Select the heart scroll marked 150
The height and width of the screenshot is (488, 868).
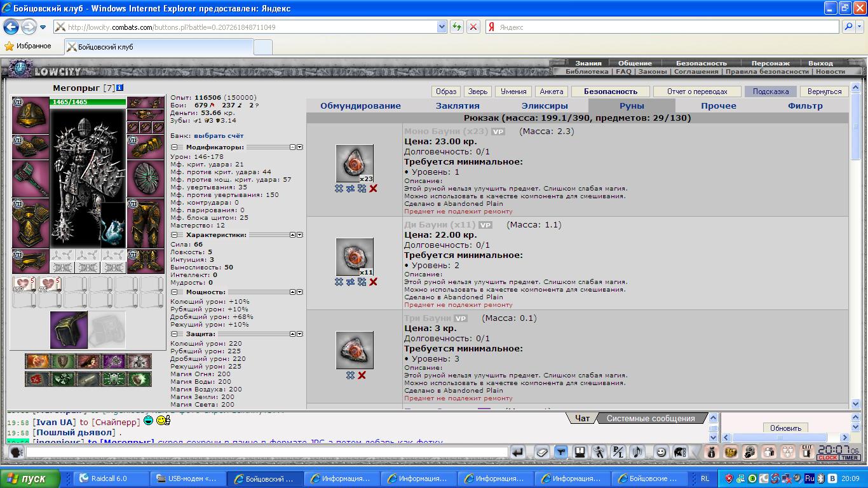(24, 285)
